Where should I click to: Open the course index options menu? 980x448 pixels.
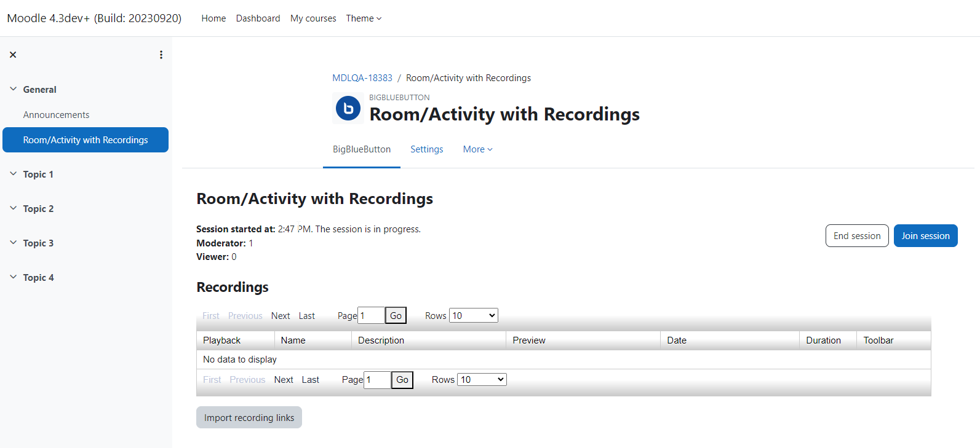point(161,55)
